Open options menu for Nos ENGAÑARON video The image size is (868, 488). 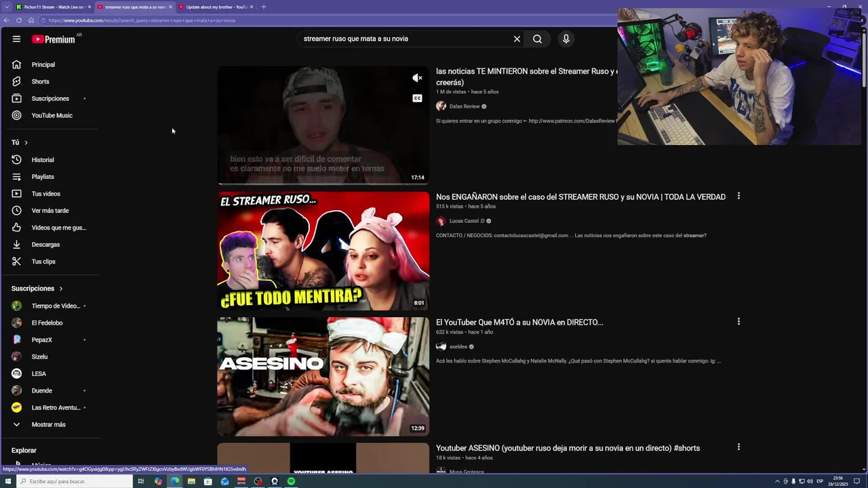coord(738,196)
